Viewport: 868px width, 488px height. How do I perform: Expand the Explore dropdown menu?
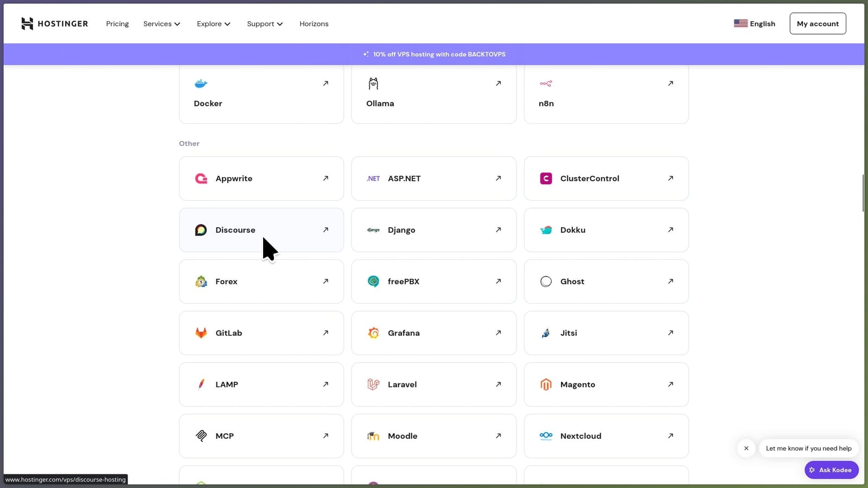(213, 24)
